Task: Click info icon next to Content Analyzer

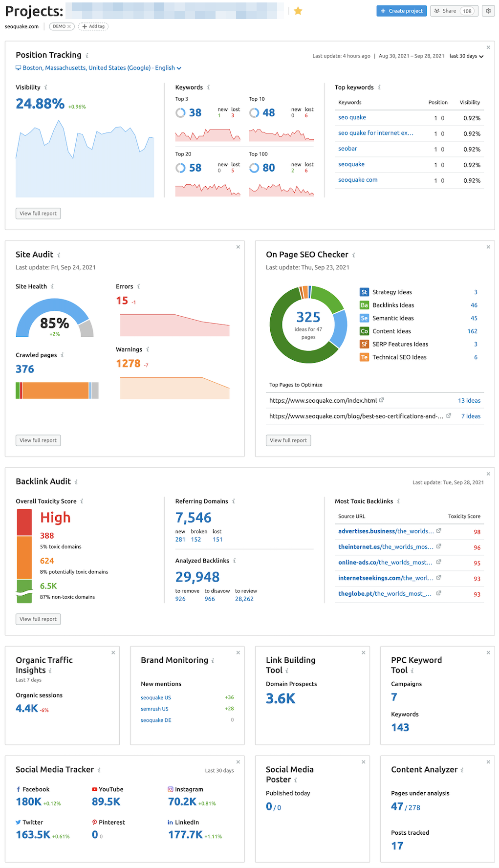Action: (x=462, y=770)
